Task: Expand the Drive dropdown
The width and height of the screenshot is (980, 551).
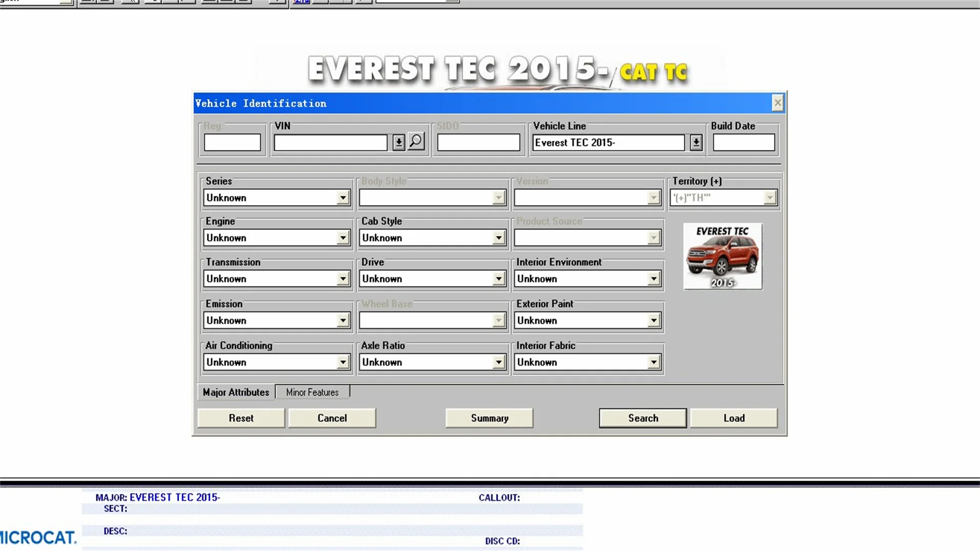Action: pyautogui.click(x=498, y=279)
